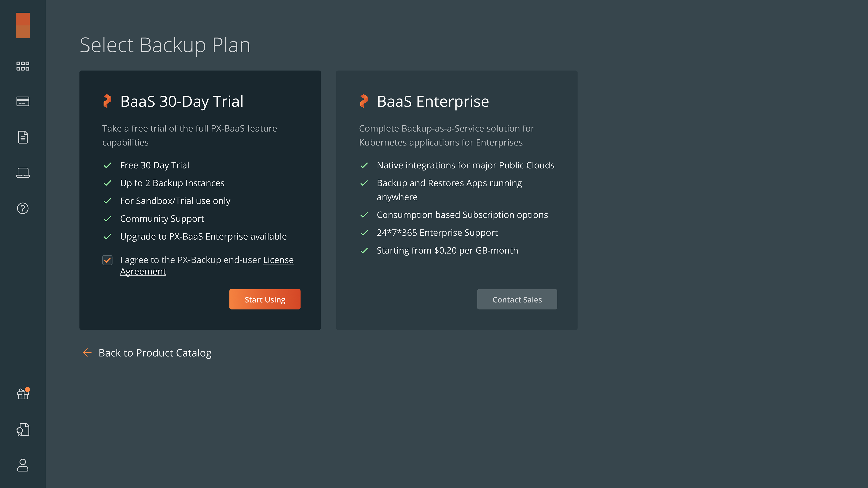
Task: Open the gift icon with notification dot
Action: (23, 394)
